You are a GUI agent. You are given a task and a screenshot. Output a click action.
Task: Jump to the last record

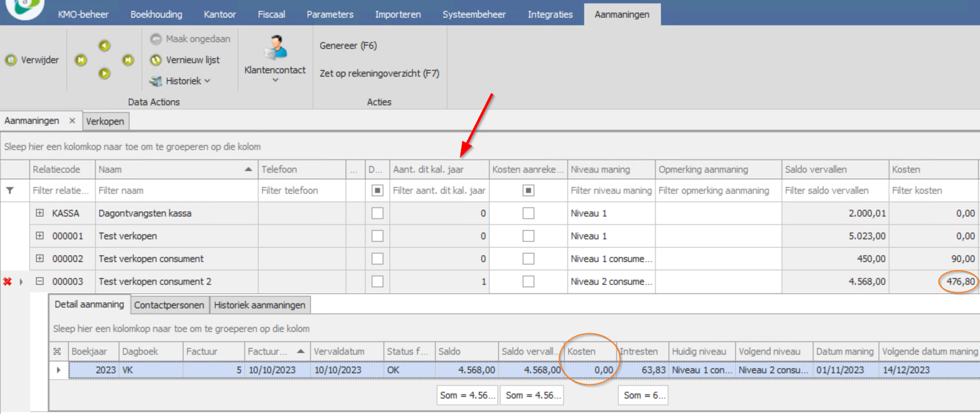point(128,60)
